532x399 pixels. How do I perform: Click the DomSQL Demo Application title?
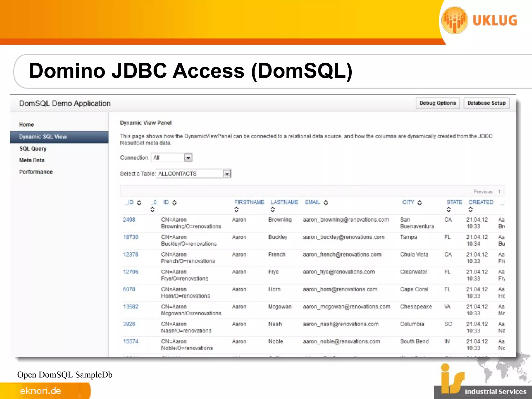click(65, 103)
